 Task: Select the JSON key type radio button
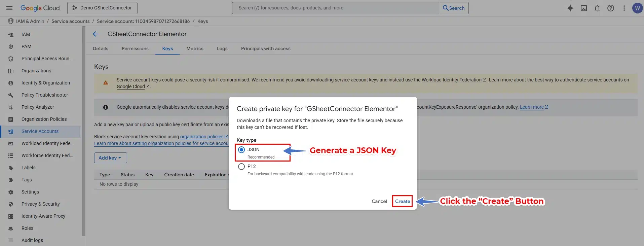click(x=241, y=150)
